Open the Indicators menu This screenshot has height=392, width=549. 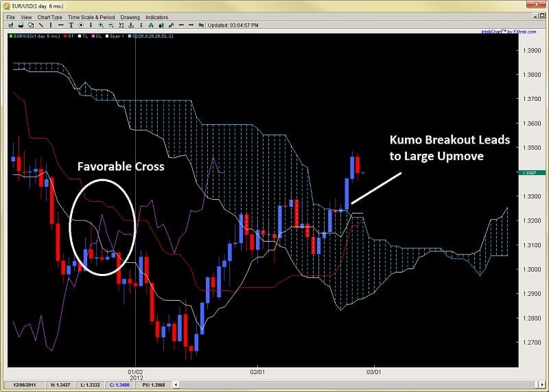click(x=156, y=17)
